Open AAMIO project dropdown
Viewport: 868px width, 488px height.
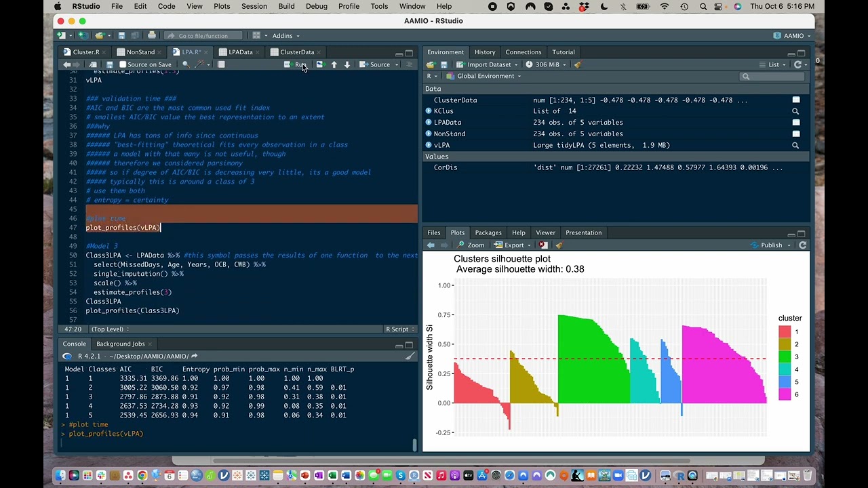(x=793, y=35)
